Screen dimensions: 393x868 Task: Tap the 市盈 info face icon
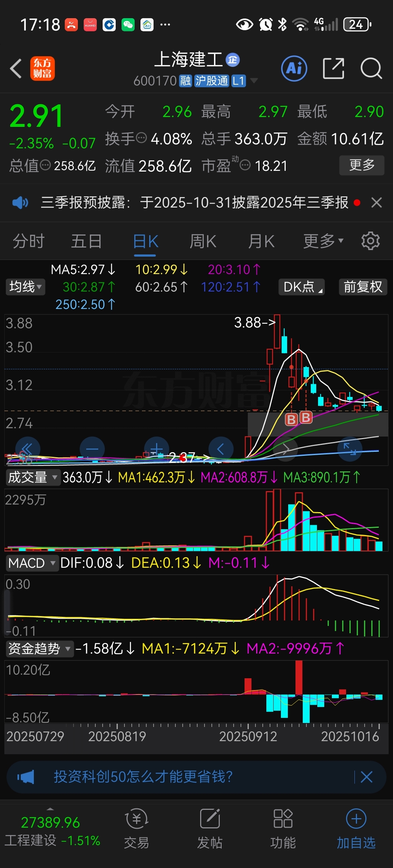click(245, 165)
